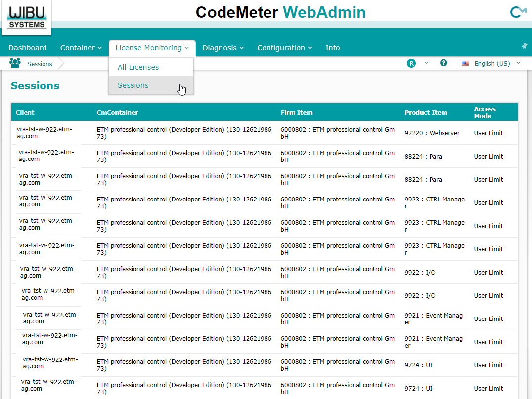Select the '92220 : Webserver' product item cell

(432, 133)
